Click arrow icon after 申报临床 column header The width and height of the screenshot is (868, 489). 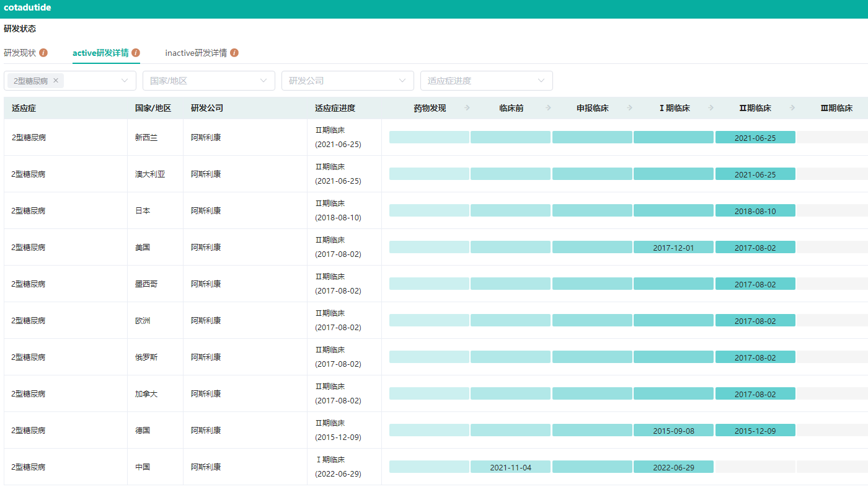630,108
